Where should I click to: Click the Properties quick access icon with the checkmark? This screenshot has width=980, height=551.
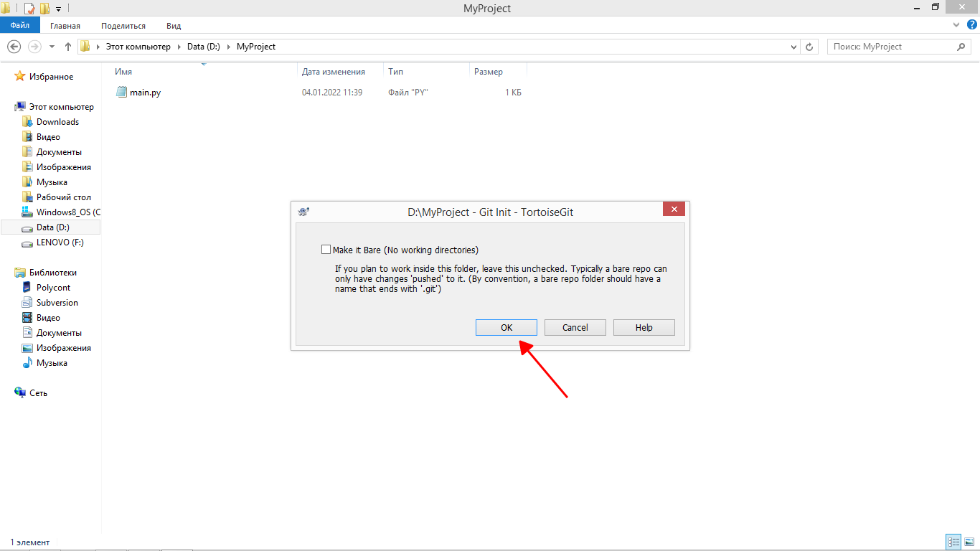coord(29,9)
